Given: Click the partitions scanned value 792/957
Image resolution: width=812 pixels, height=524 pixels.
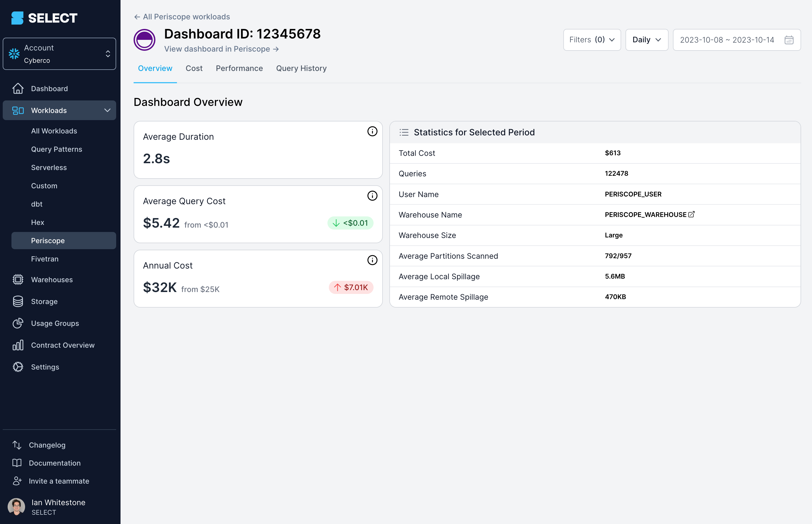Looking at the screenshot, I should pos(618,256).
